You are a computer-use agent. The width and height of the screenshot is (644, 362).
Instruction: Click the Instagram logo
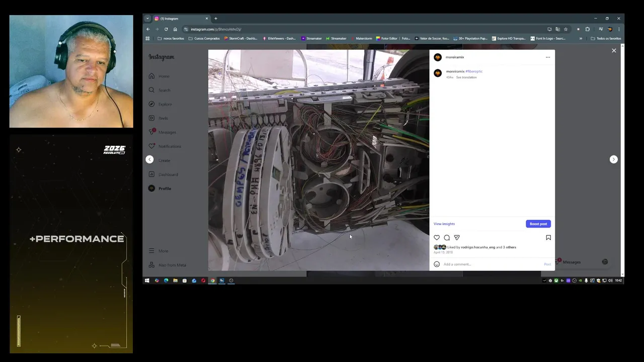point(162,57)
